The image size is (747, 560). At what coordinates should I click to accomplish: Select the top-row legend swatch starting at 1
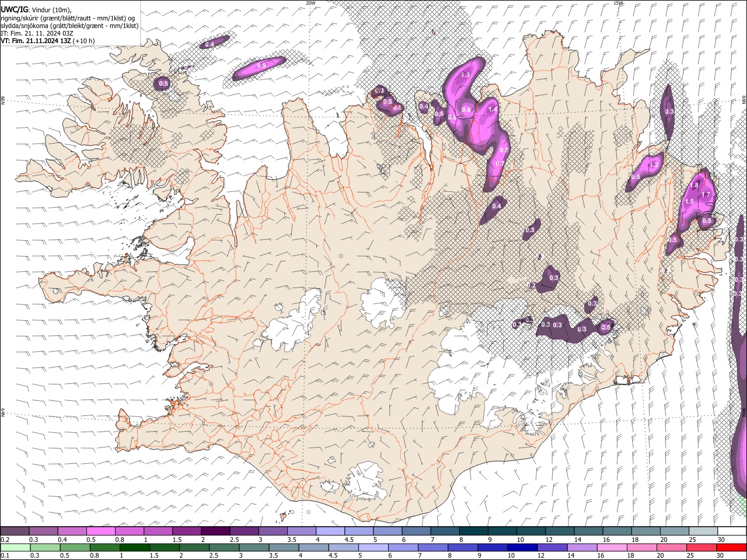pos(158,531)
